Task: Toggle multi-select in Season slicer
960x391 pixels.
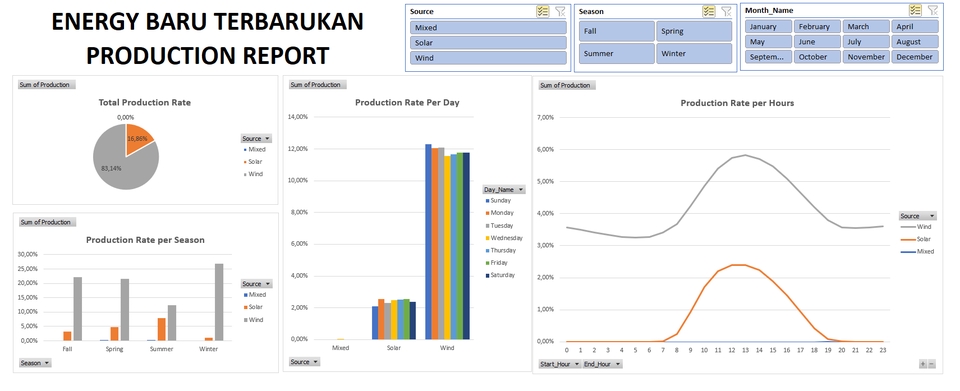Action: click(x=708, y=11)
